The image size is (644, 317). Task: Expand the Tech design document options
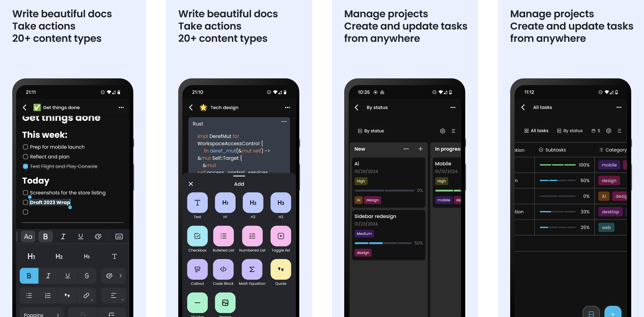point(288,107)
